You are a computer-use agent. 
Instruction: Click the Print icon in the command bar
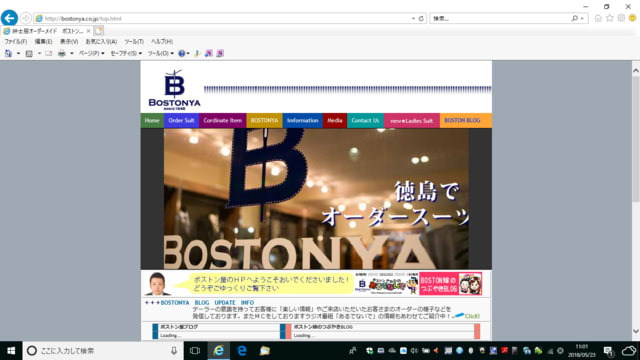coord(62,53)
